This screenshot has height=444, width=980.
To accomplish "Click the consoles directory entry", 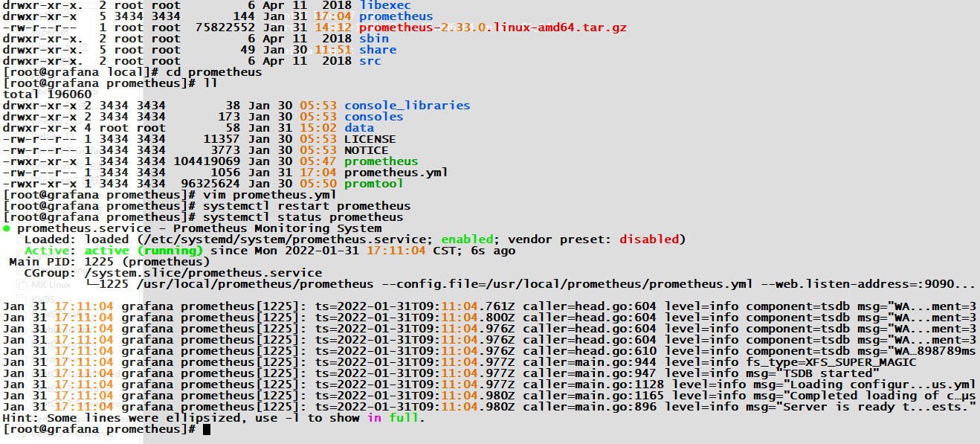I will tap(374, 117).
